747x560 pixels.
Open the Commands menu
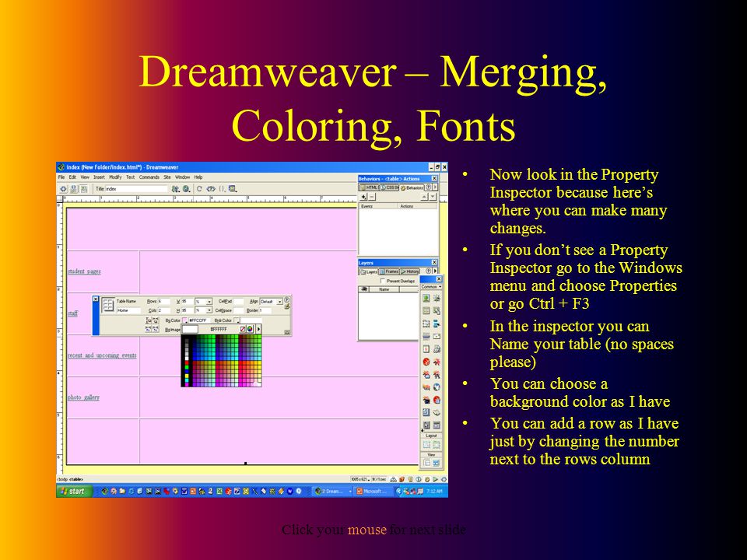pyautogui.click(x=149, y=177)
